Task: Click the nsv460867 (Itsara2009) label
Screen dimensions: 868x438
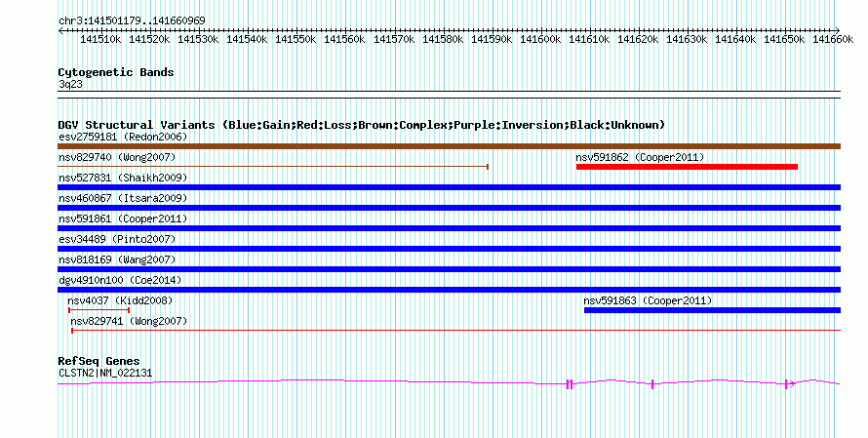Action: point(123,198)
